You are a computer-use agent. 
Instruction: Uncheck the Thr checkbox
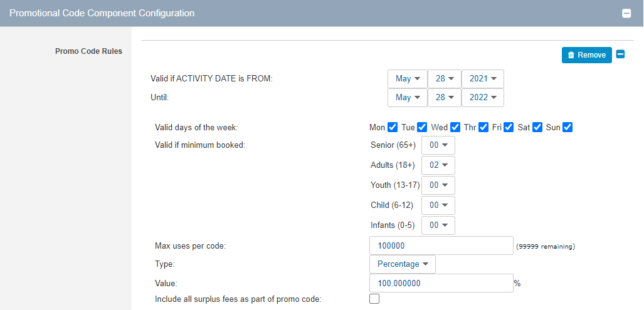tap(483, 127)
